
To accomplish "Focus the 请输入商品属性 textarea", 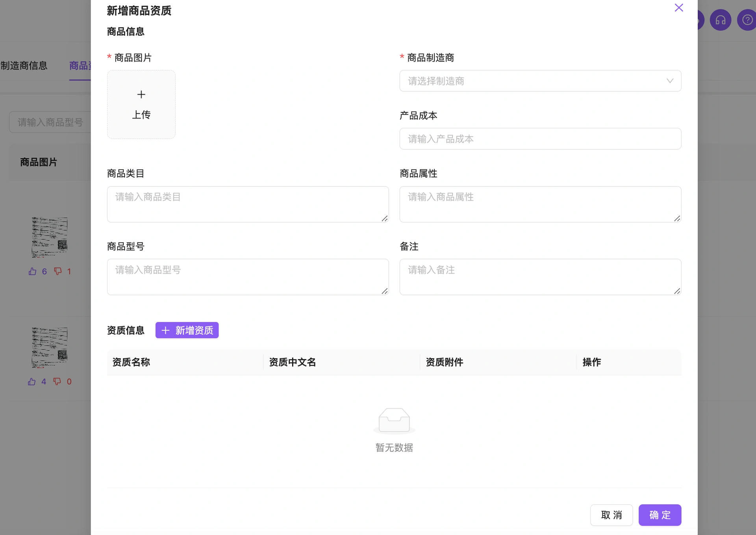I will point(540,204).
